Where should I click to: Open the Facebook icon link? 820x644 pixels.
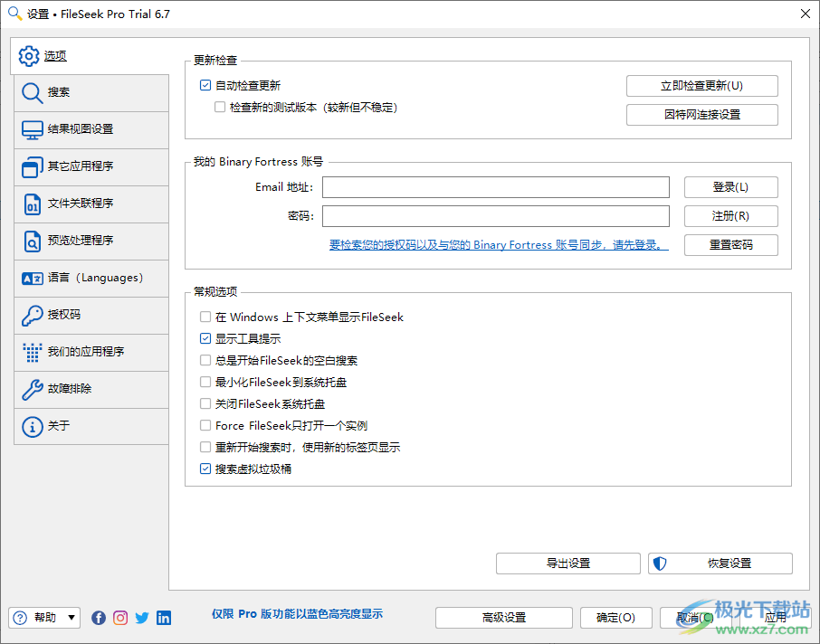pyautogui.click(x=99, y=618)
